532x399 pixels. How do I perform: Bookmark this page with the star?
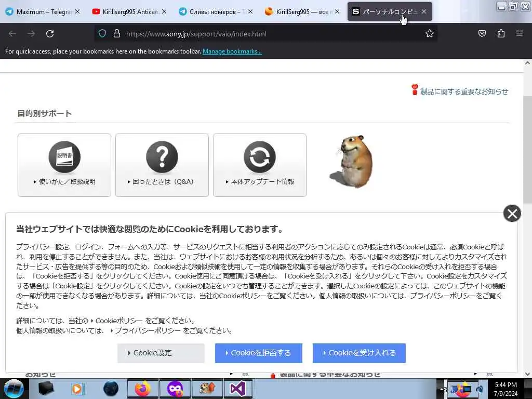click(x=430, y=34)
